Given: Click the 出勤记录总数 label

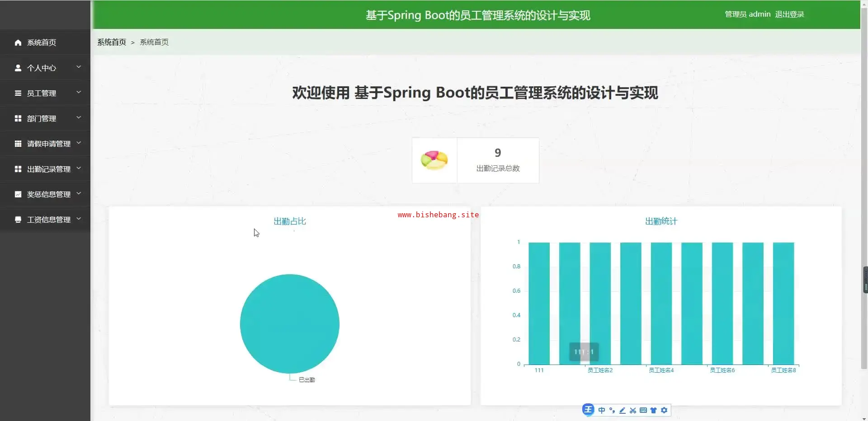Looking at the screenshot, I should (x=498, y=168).
